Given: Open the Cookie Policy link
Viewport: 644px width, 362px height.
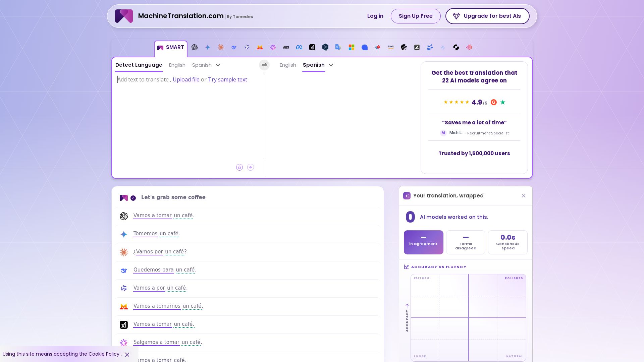Looking at the screenshot, I should click(104, 354).
